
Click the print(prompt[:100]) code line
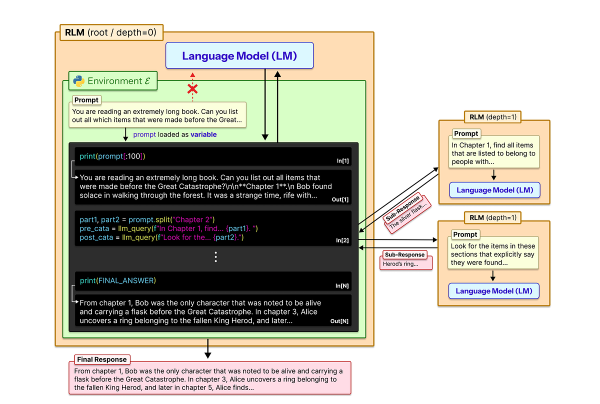113,156
